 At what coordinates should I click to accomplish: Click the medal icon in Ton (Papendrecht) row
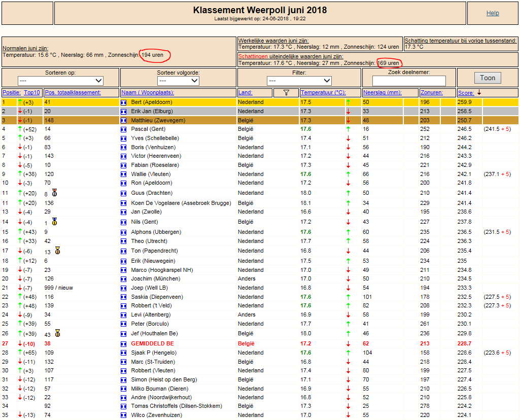coord(57,251)
